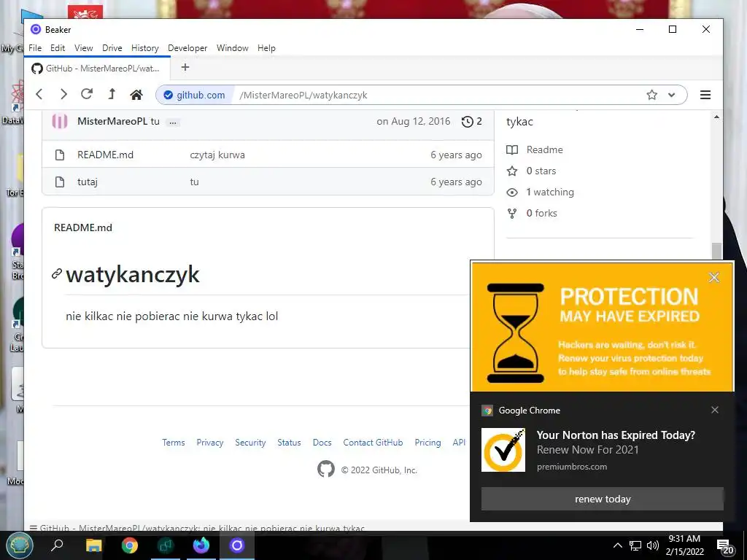Click the github.com verified site badge

point(194,95)
